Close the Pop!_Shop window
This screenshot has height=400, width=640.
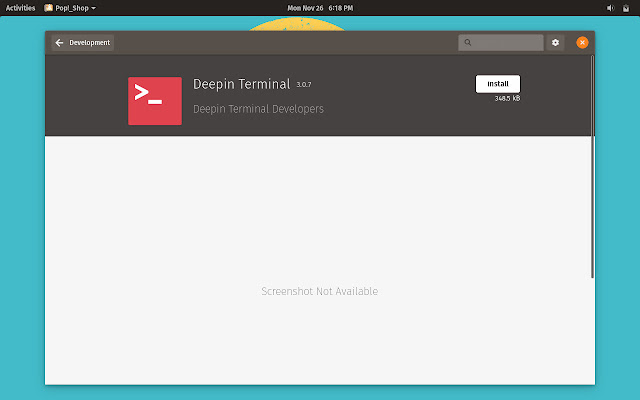click(x=582, y=42)
